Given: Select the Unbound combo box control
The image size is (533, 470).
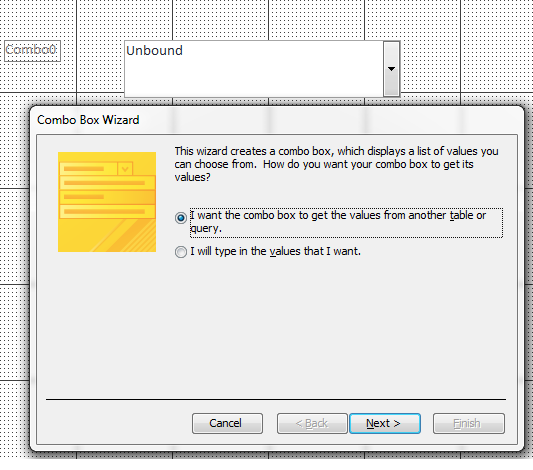Looking at the screenshot, I should tap(262, 69).
